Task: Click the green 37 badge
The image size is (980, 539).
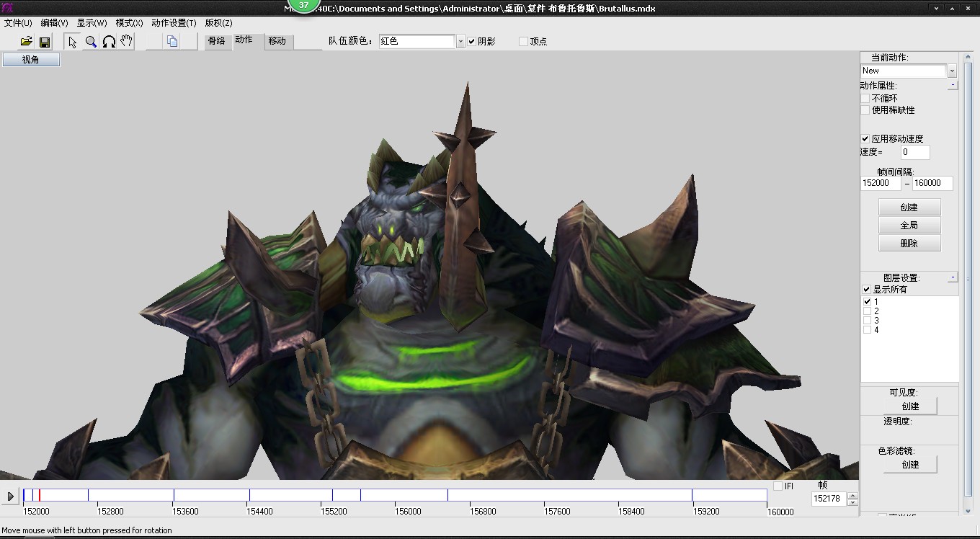Action: [x=303, y=4]
